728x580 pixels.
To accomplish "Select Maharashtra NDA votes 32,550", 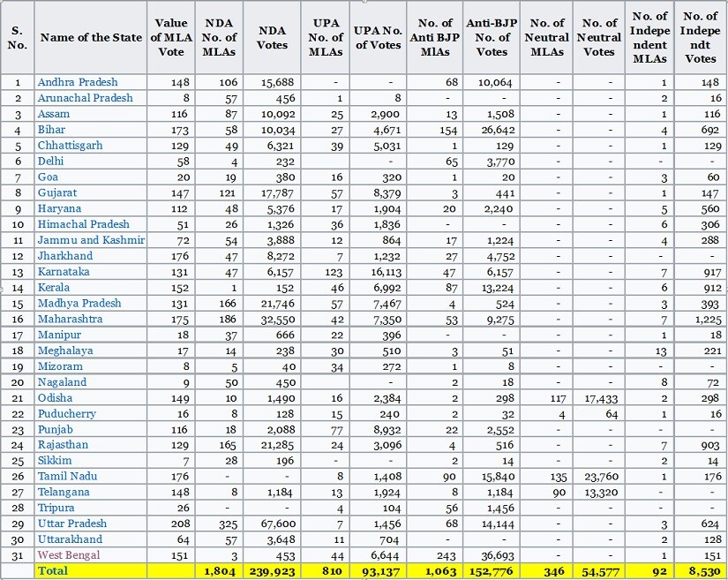I will 278,320.
